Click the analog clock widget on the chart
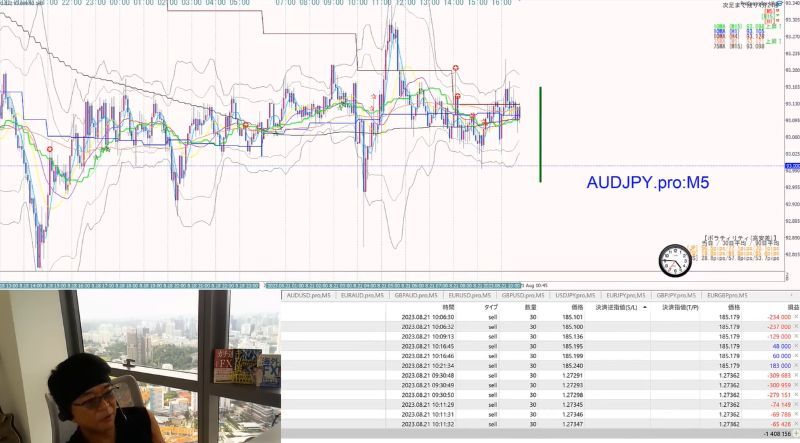This screenshot has width=800, height=443. (x=675, y=260)
